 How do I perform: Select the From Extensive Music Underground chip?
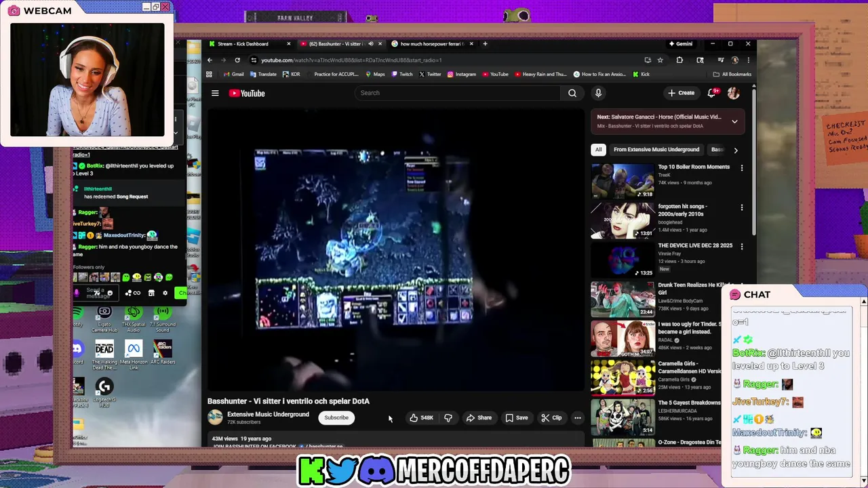656,150
